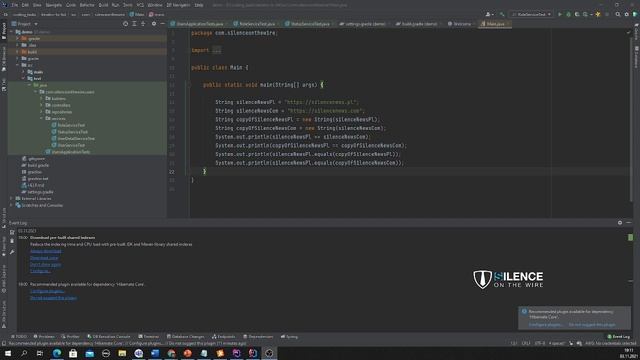640x360 pixels.
Task: Hide the Event Log panel minus icon
Action: pyautogui.click(x=629, y=222)
